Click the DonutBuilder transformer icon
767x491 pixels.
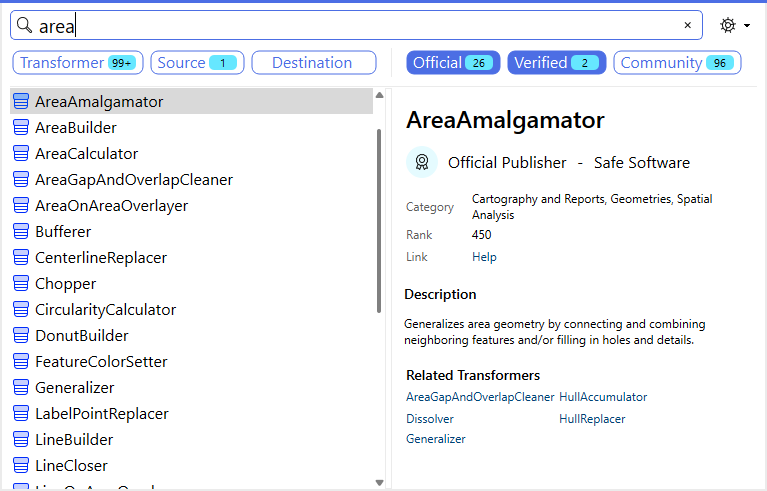pos(21,336)
